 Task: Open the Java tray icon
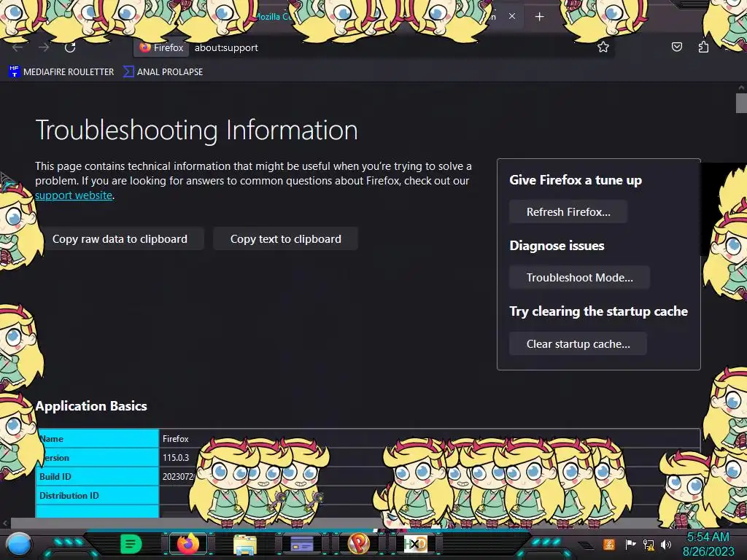coord(609,544)
